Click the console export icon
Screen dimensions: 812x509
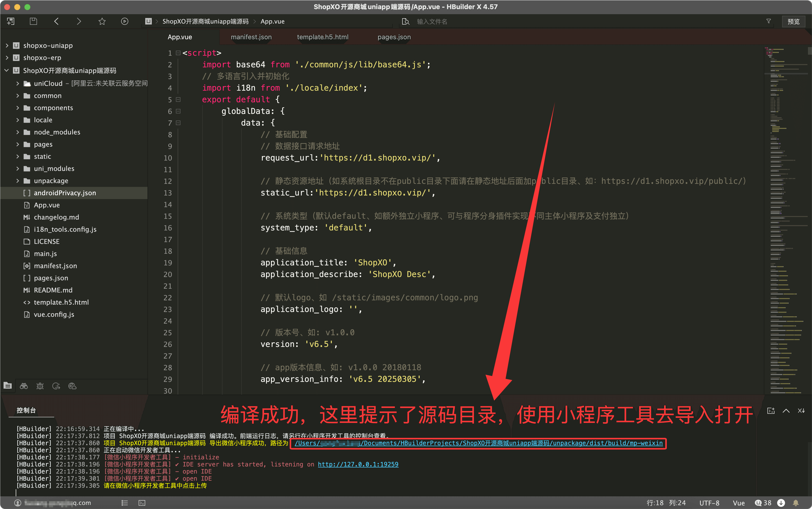pyautogui.click(x=771, y=411)
